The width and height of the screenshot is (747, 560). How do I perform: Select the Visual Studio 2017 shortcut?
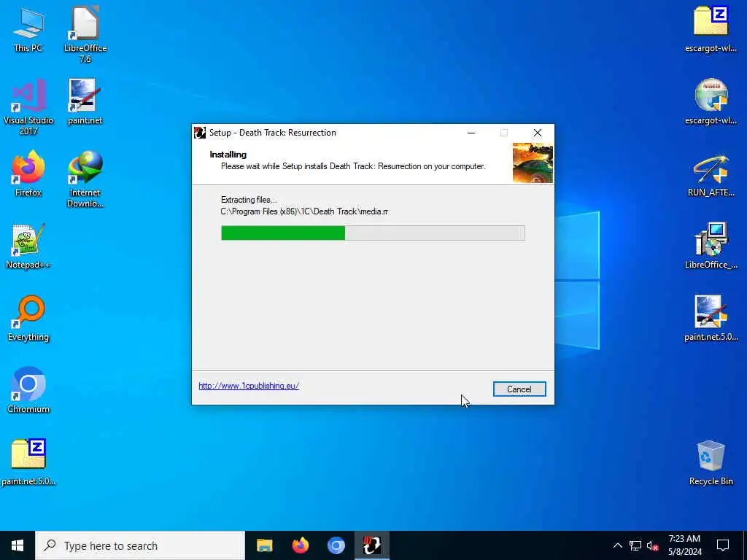[x=28, y=106]
